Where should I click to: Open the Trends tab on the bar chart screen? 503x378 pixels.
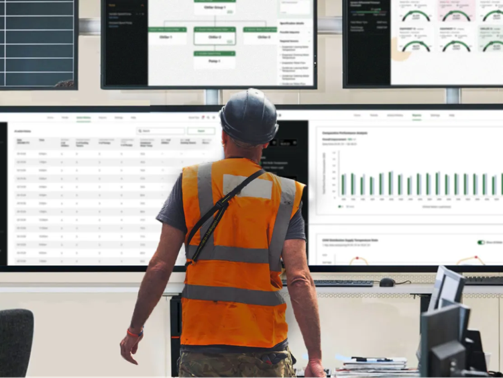(374, 115)
